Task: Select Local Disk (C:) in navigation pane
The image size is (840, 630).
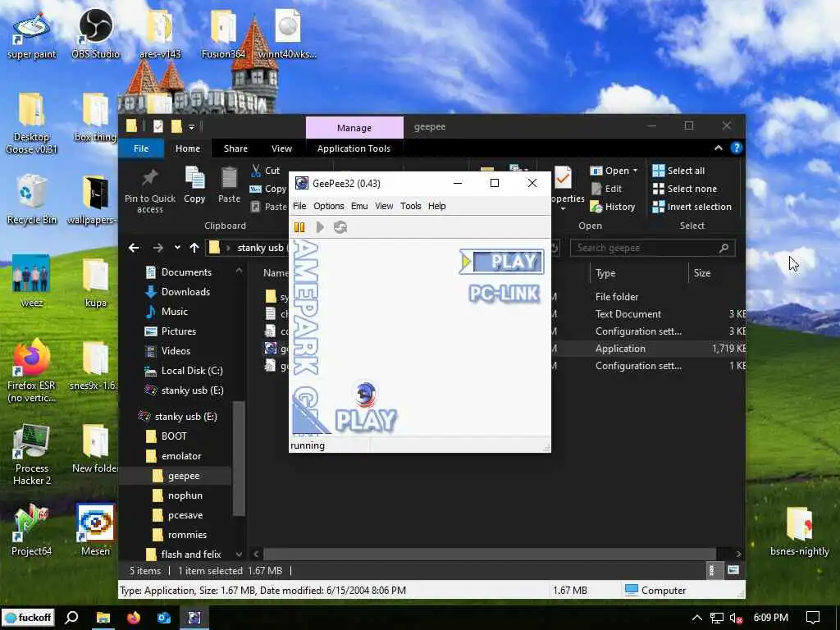Action: click(x=192, y=371)
